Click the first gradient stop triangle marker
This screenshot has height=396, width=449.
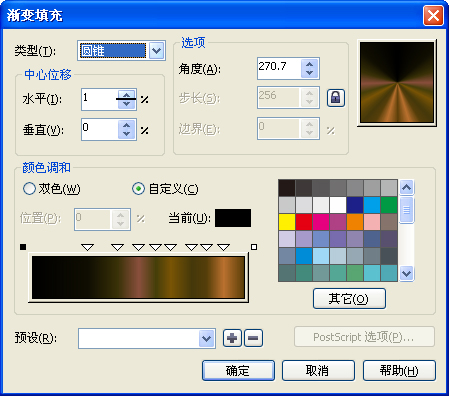[88, 247]
